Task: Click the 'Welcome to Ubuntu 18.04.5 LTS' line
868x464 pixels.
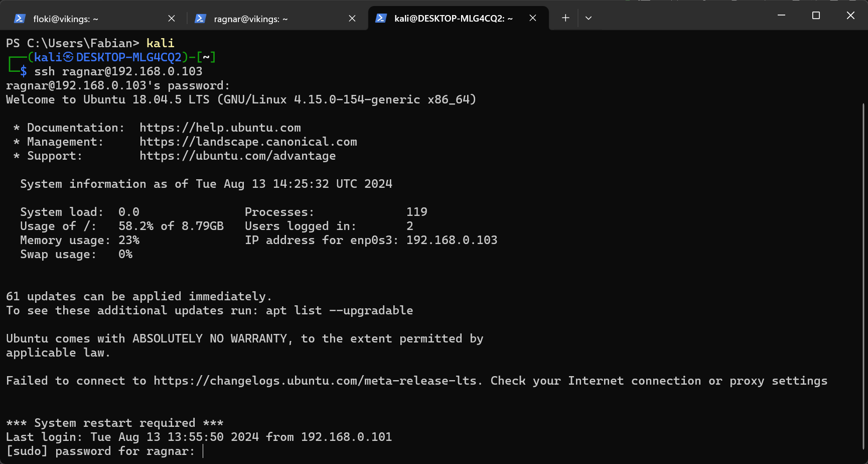Action: click(241, 99)
